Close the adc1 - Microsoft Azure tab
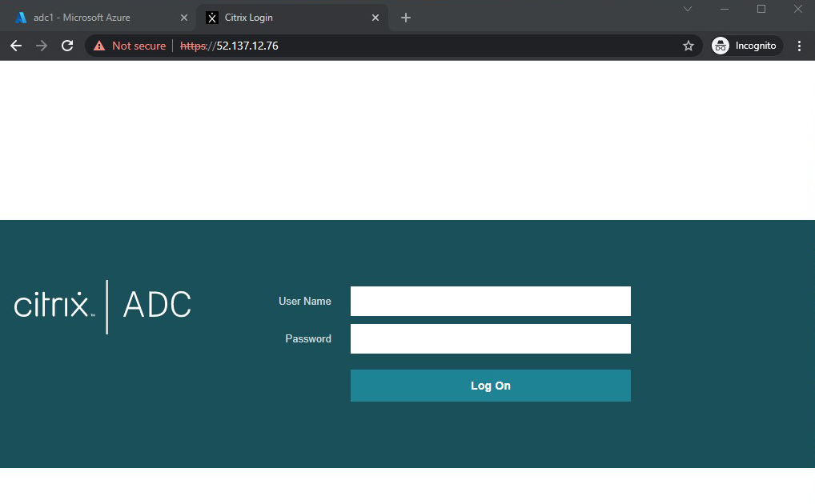815x504 pixels. coord(184,18)
